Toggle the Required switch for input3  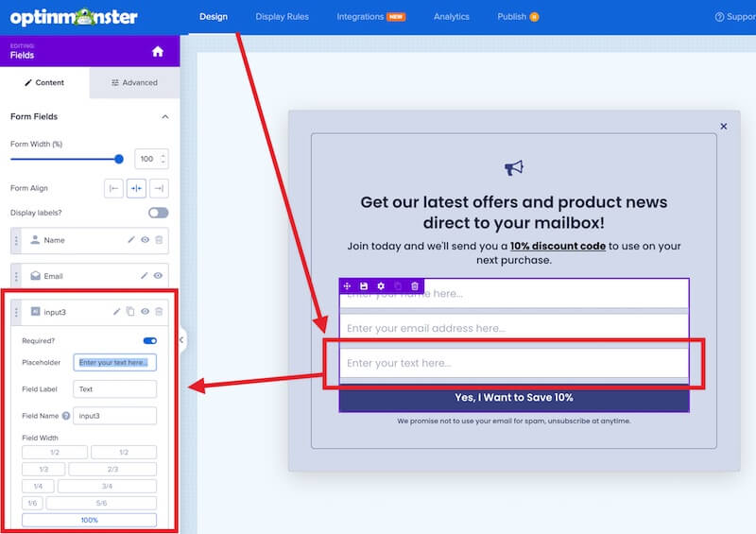pyautogui.click(x=150, y=340)
